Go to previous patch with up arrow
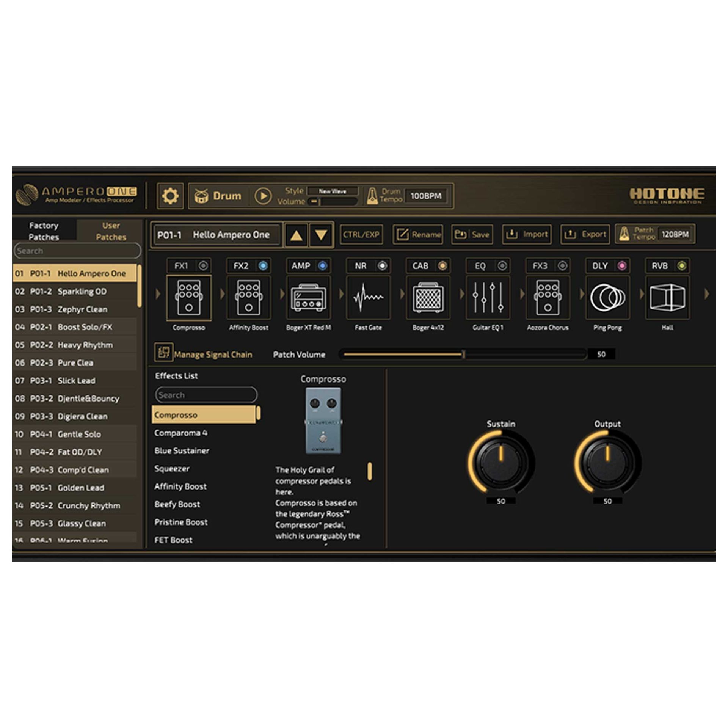728x728 pixels. [297, 235]
